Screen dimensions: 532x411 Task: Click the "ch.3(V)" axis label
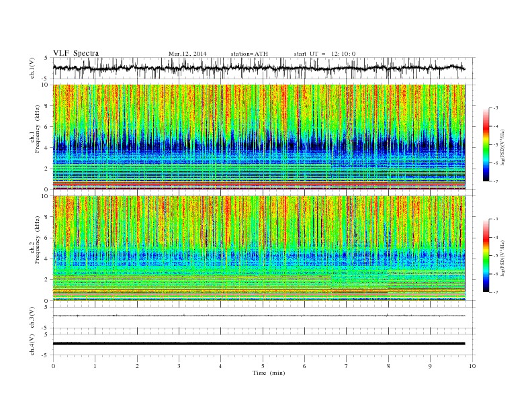[x=32, y=318]
